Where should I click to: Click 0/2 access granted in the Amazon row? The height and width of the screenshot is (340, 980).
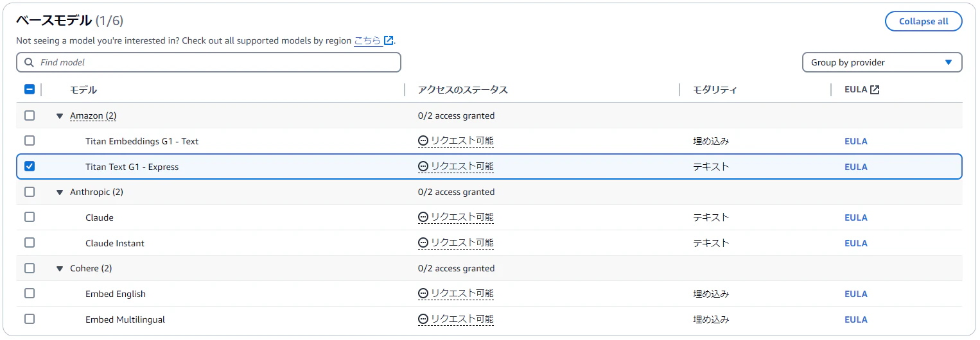click(x=456, y=115)
